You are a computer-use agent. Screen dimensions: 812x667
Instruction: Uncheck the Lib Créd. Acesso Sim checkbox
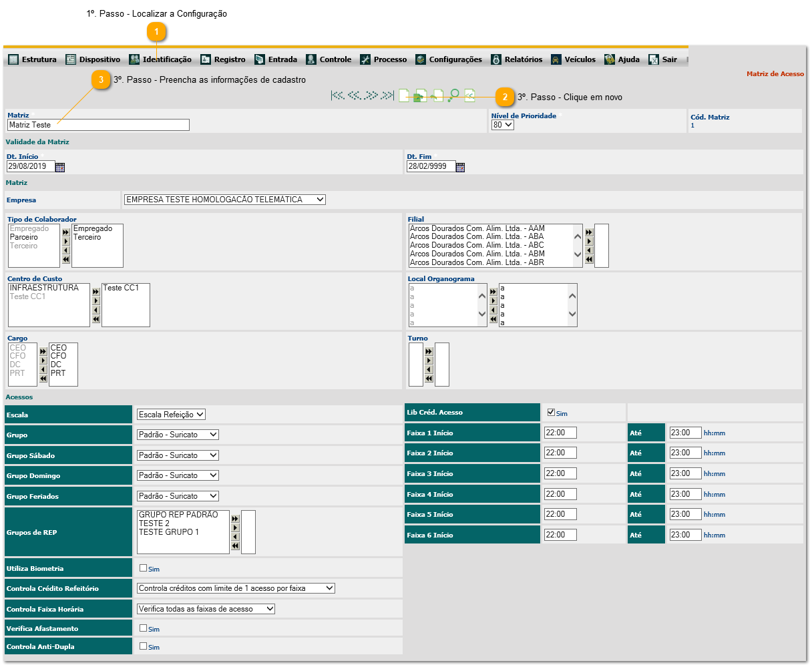pyautogui.click(x=551, y=413)
